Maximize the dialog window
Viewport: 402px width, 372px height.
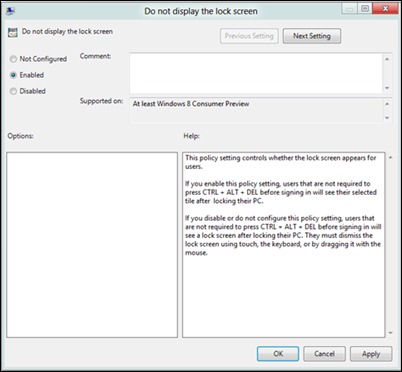[x=365, y=9]
